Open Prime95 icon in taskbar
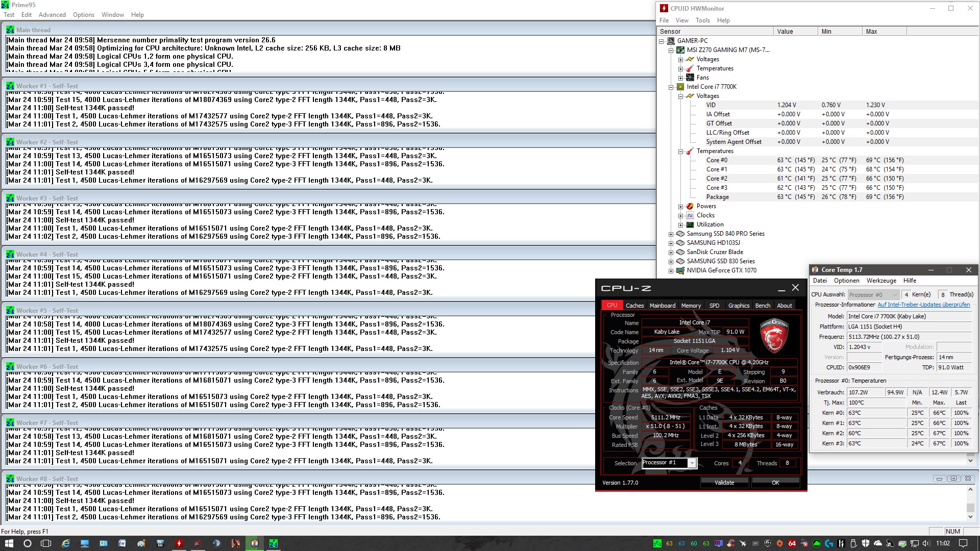This screenshot has width=980, height=551. 274,543
